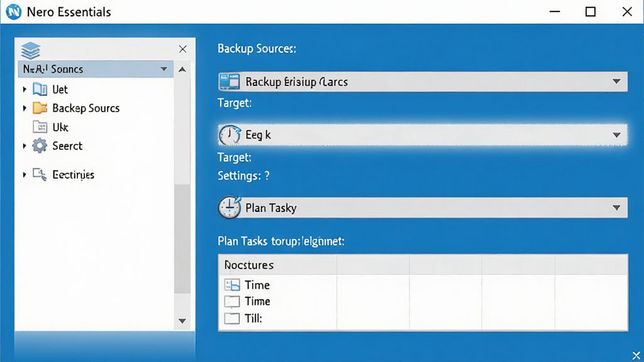Select the Uet tree item
This screenshot has height=362, width=644.
[60, 89]
